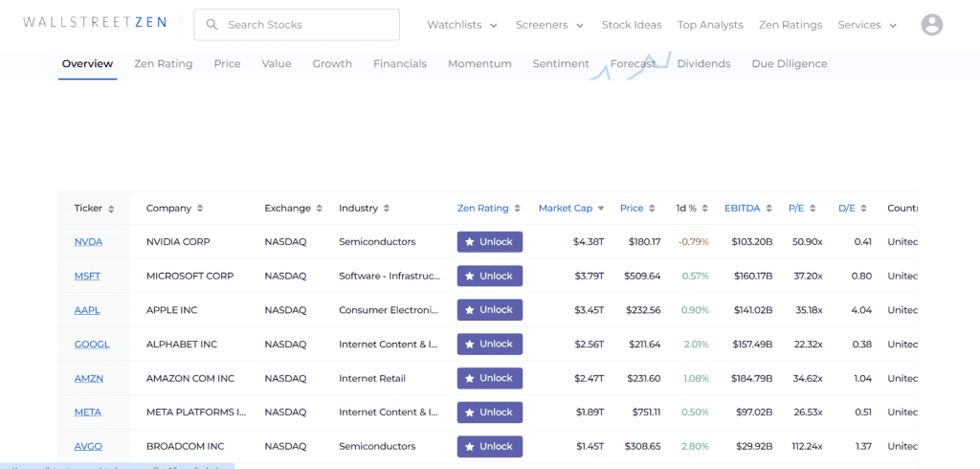Open the AMZN ticker link

click(89, 378)
